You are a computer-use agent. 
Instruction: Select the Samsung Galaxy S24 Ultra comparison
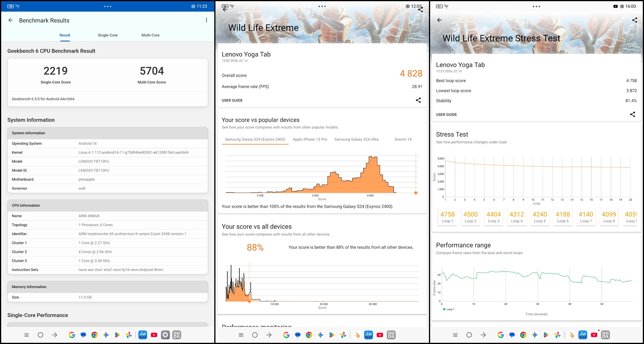tap(356, 139)
